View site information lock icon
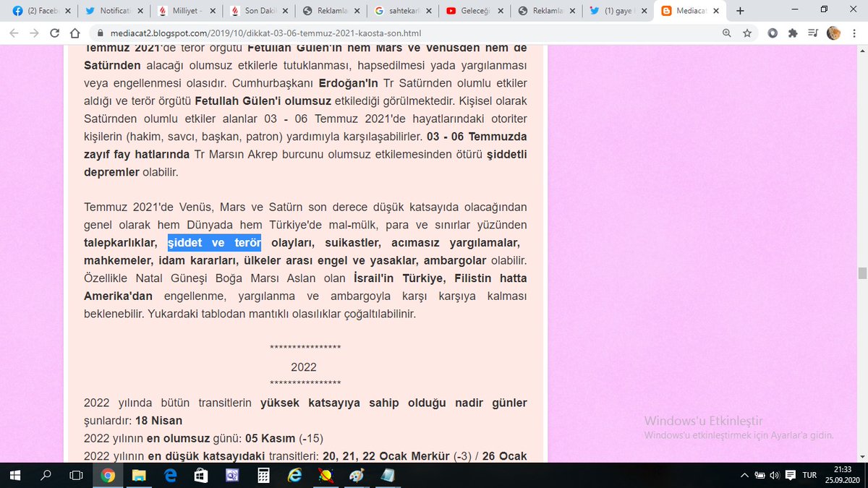 click(100, 33)
